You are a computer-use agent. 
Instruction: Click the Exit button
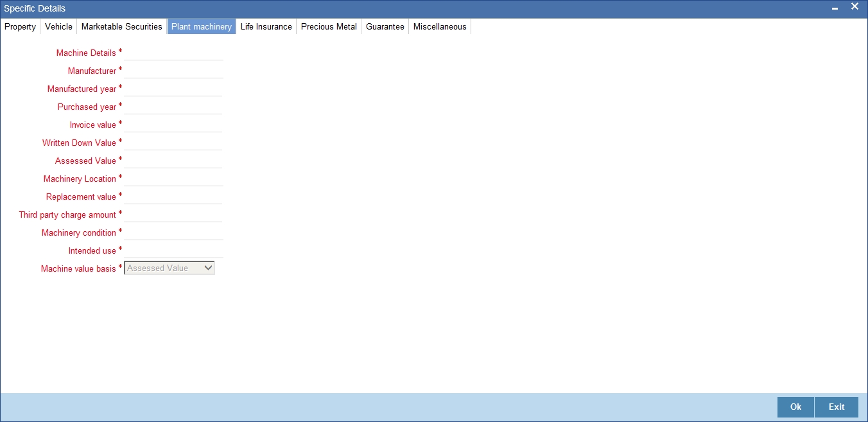tap(837, 407)
